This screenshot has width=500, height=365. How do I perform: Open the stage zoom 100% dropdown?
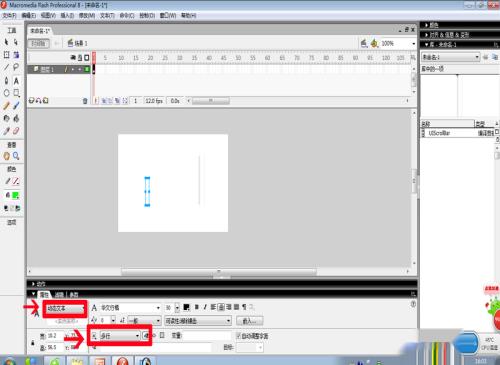point(398,43)
